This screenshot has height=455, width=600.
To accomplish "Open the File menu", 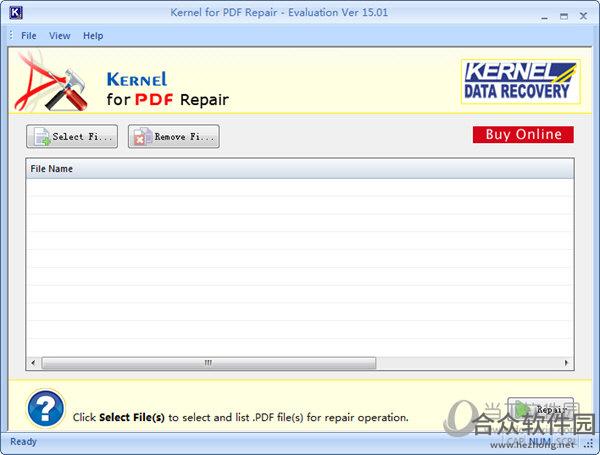I will [29, 36].
